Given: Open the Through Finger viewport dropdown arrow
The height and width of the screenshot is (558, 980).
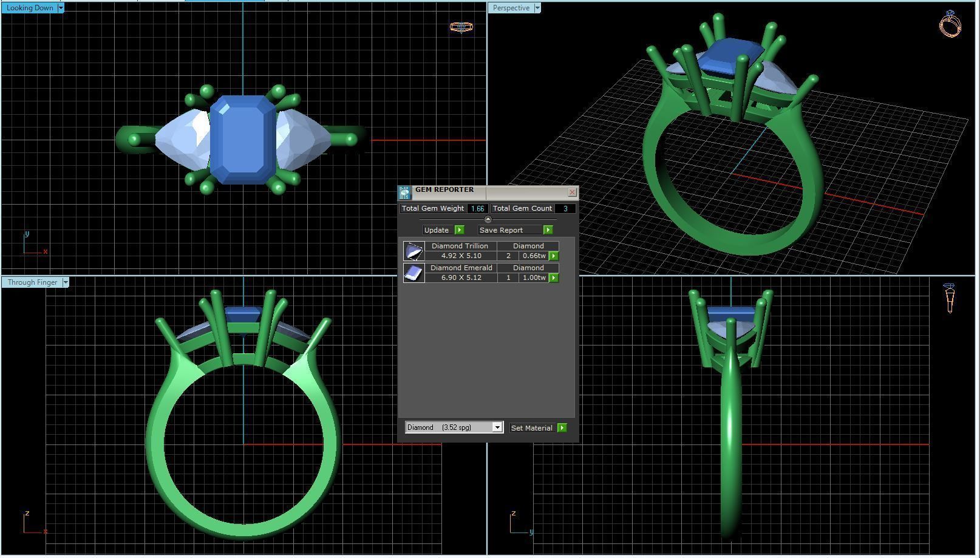Looking at the screenshot, I should [66, 282].
